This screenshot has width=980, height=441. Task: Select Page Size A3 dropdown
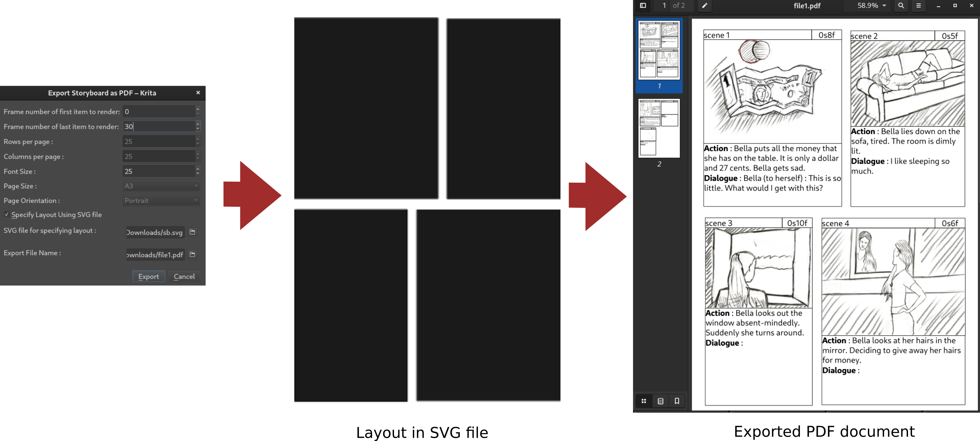161,186
